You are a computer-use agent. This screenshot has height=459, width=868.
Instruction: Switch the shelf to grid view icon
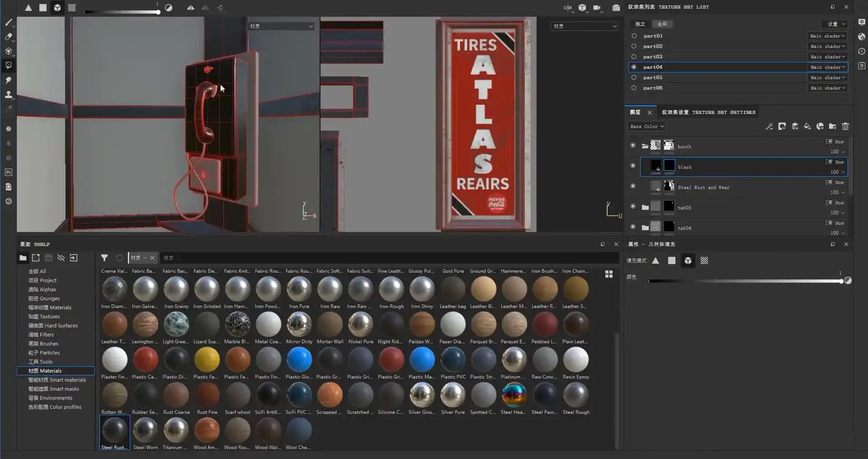tap(609, 274)
